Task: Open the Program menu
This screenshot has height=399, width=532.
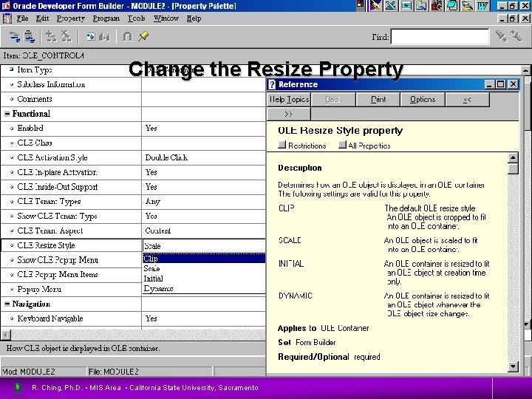Action: pos(106,18)
